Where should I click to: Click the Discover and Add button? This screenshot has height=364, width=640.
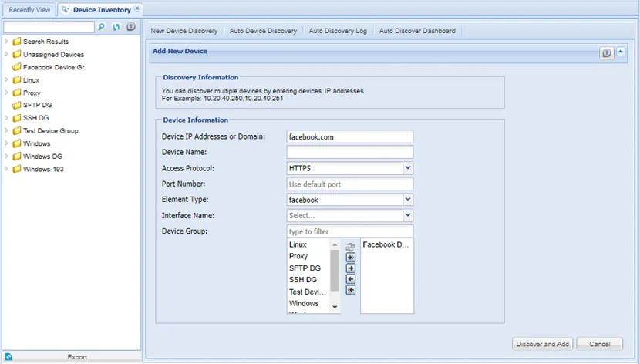542,344
